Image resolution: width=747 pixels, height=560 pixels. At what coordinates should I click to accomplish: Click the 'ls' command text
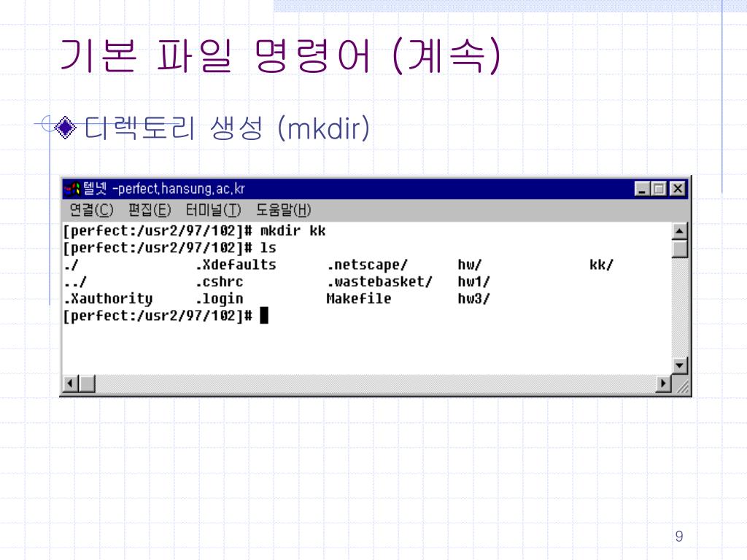(268, 248)
